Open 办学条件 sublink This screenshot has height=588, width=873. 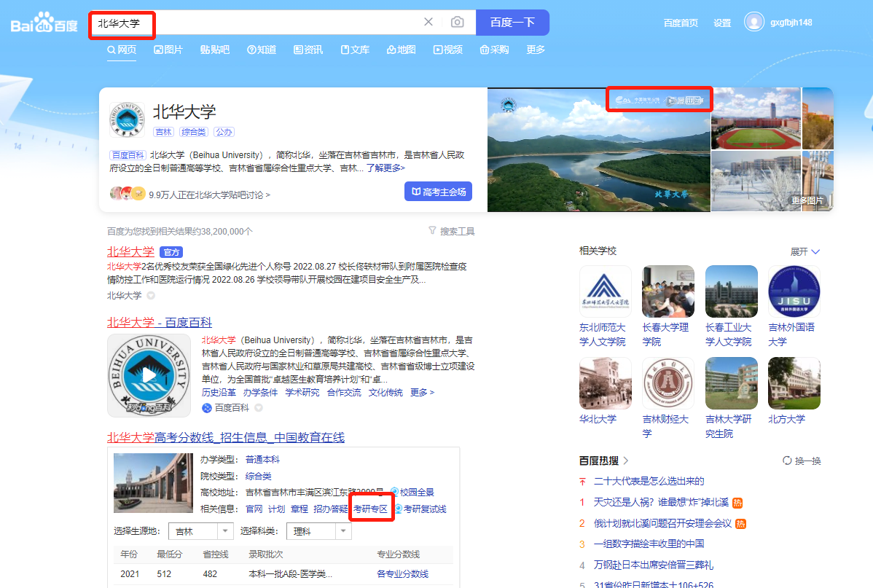click(261, 393)
